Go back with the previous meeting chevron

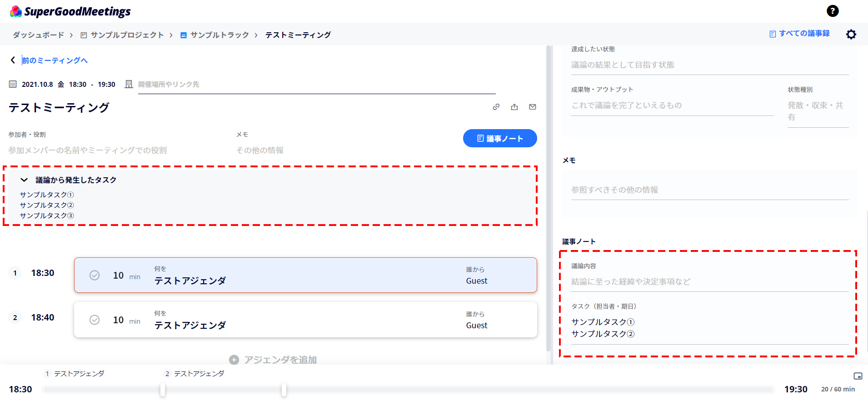13,60
